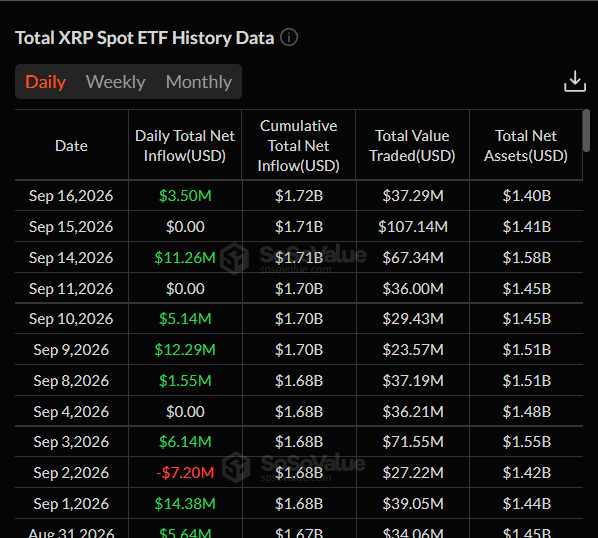Select the Sep 16,2026 date cell
Image resolution: width=598 pixels, height=538 pixels.
[71, 196]
